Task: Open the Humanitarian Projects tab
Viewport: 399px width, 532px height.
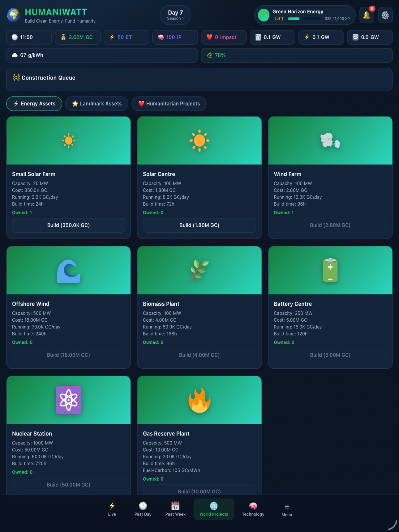Action: 169,104
